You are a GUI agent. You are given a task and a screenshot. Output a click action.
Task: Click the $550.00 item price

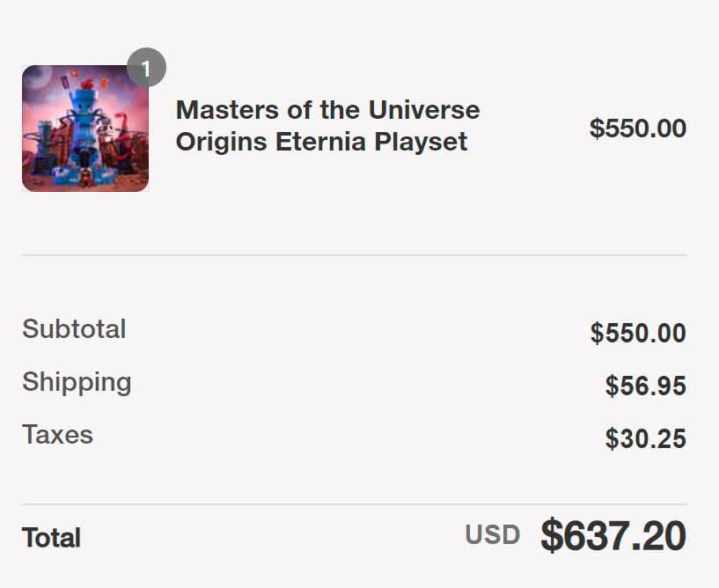(638, 128)
